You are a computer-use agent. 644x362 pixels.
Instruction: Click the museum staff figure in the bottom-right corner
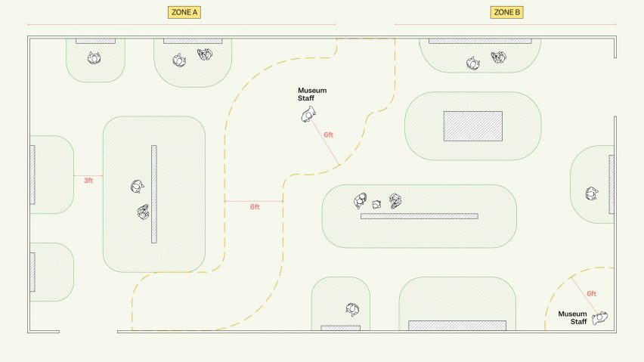tap(599, 317)
